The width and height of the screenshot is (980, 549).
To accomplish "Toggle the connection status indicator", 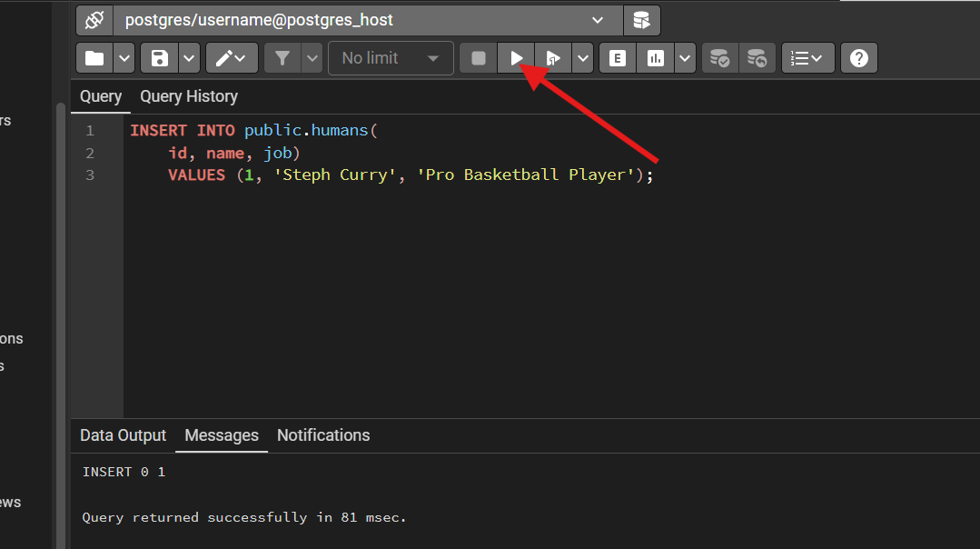I will tap(94, 19).
